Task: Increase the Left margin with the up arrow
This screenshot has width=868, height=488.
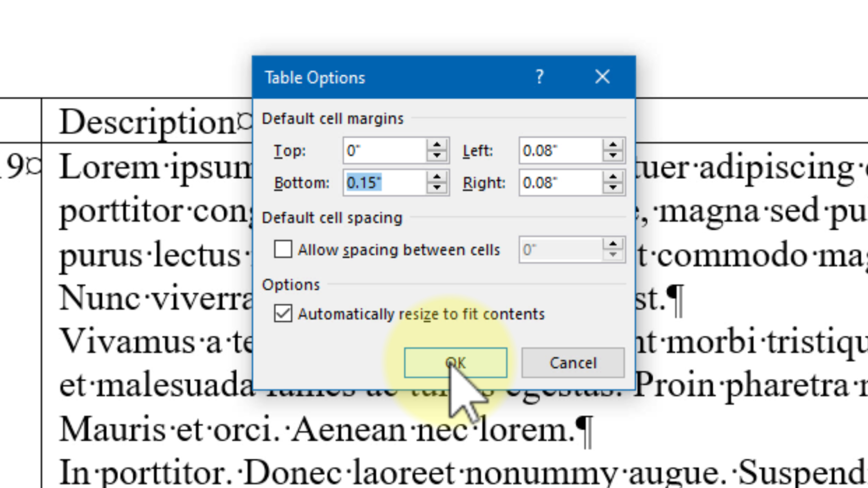Action: click(613, 145)
